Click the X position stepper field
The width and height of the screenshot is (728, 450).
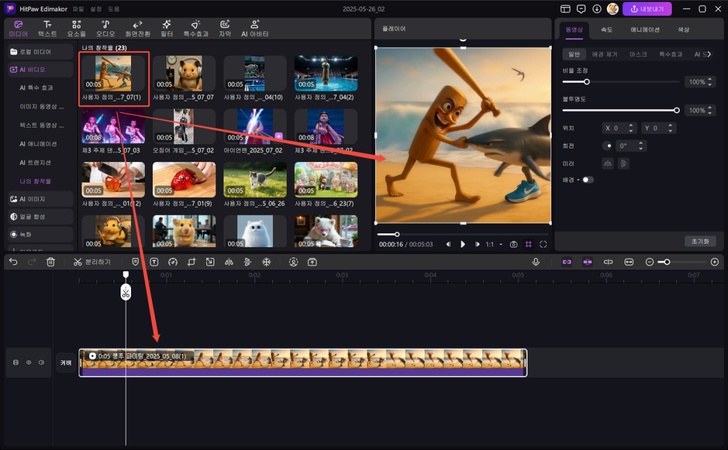coord(618,128)
